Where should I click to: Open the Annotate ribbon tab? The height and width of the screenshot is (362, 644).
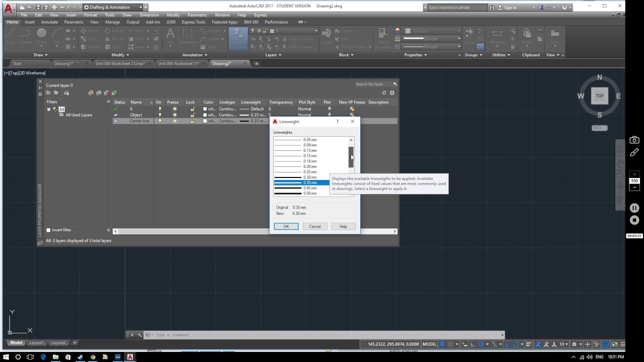[x=49, y=22]
